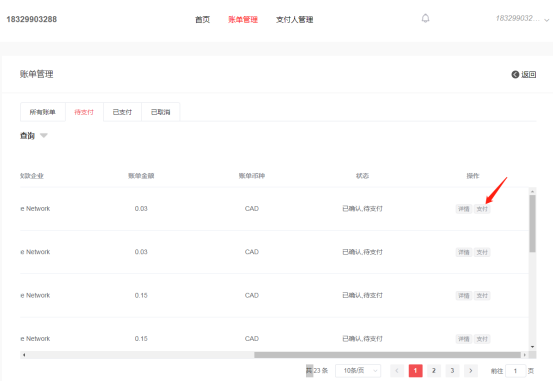
Task: Click 支付 in the last visible 0.15 row
Action: 482,339
